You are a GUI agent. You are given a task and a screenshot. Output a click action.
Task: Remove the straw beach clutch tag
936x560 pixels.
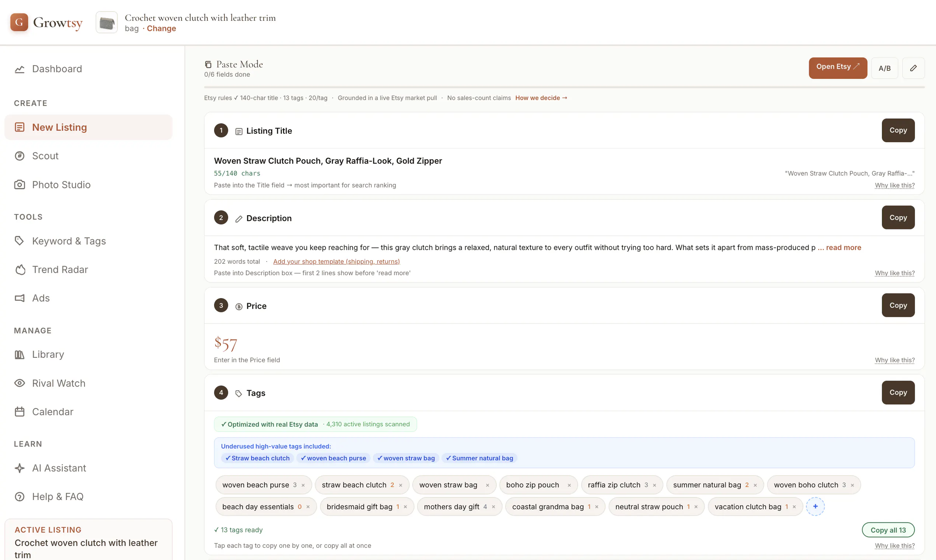[x=401, y=485]
